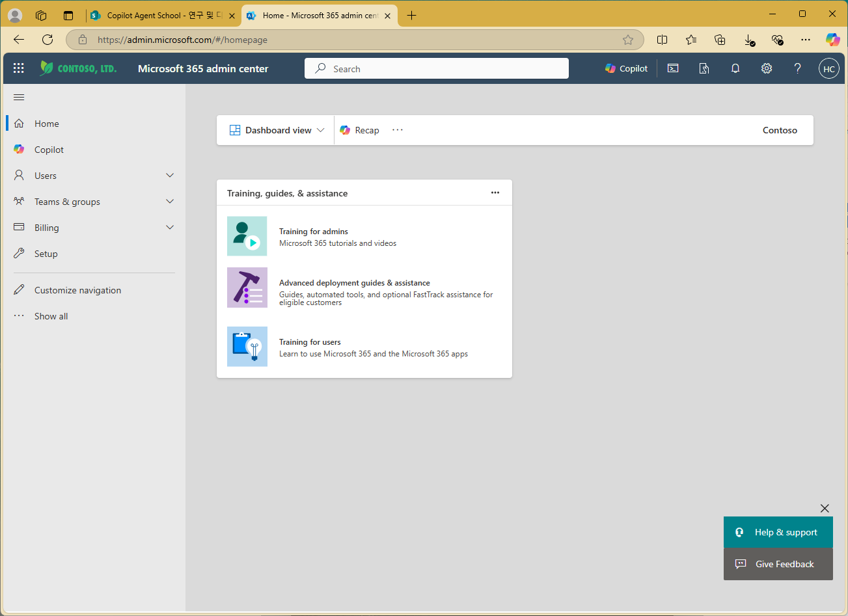The height and width of the screenshot is (616, 848).
Task: Open browser Settings and more ellipsis
Action: (806, 40)
